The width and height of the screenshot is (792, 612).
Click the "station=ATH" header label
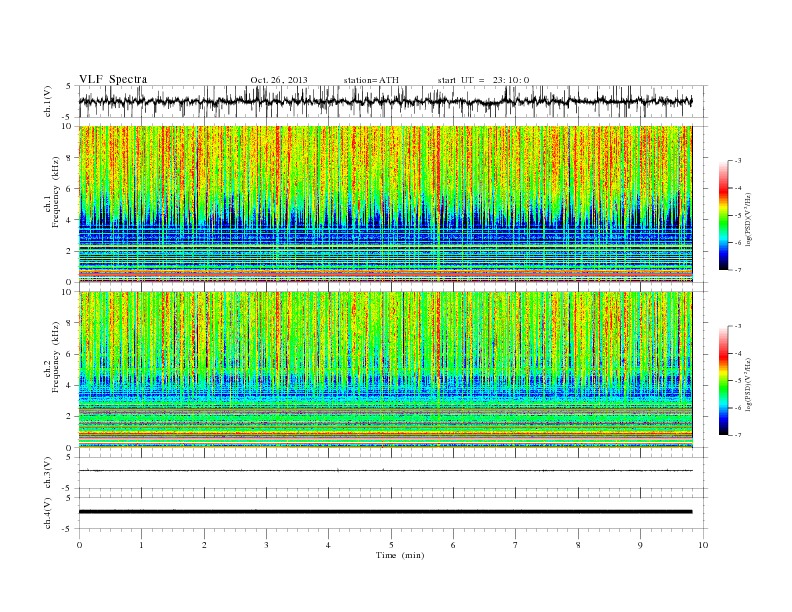coord(371,80)
